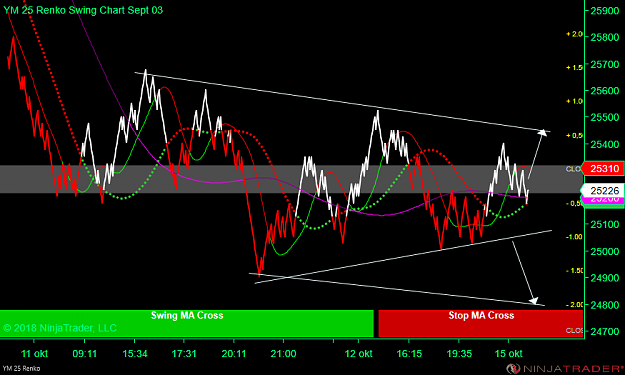This screenshot has height=375, width=625.
Task: Click the 24900 price axis label
Action: pos(605,278)
